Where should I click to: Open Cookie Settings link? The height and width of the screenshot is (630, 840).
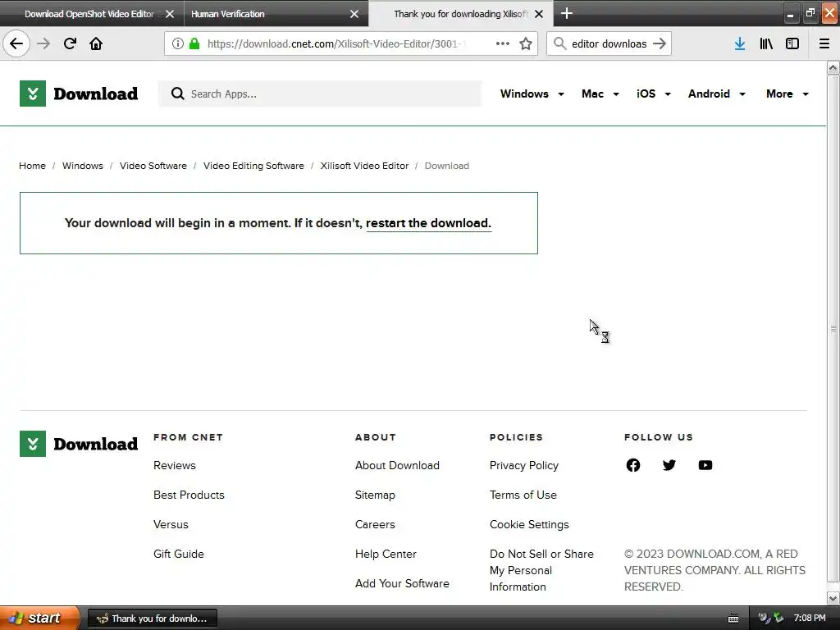pyautogui.click(x=529, y=524)
